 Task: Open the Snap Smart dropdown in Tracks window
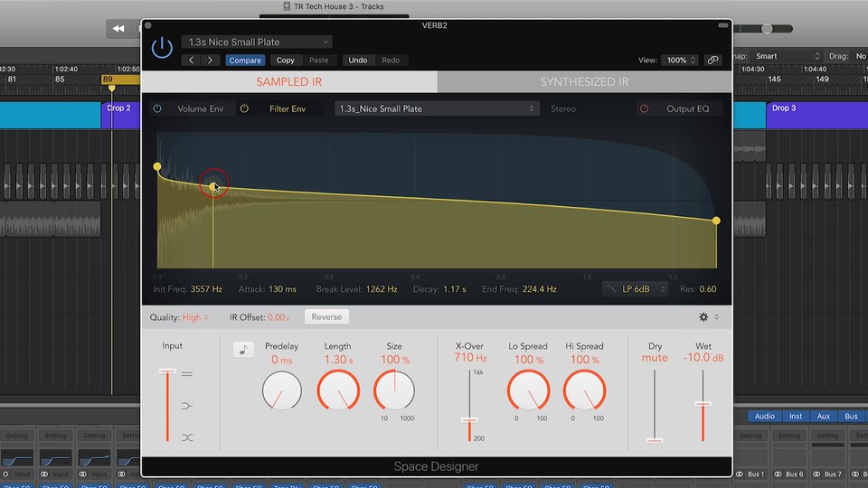tap(788, 56)
